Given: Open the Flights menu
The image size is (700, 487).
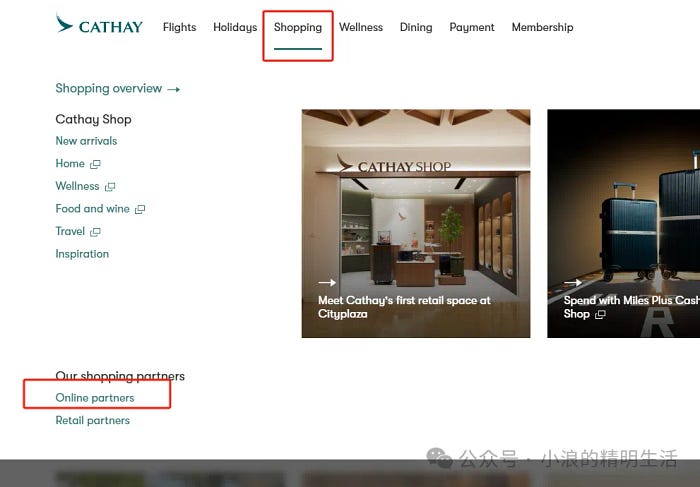Looking at the screenshot, I should tap(179, 27).
